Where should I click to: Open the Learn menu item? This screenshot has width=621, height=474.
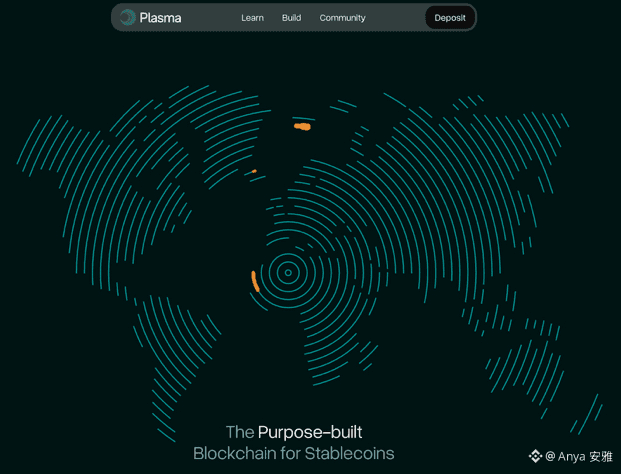(252, 18)
